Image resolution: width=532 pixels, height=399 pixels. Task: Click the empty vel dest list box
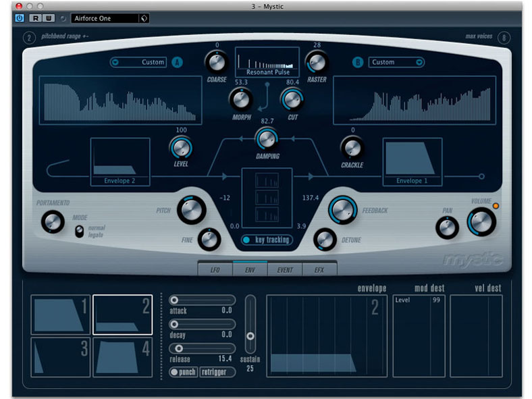tap(476, 336)
